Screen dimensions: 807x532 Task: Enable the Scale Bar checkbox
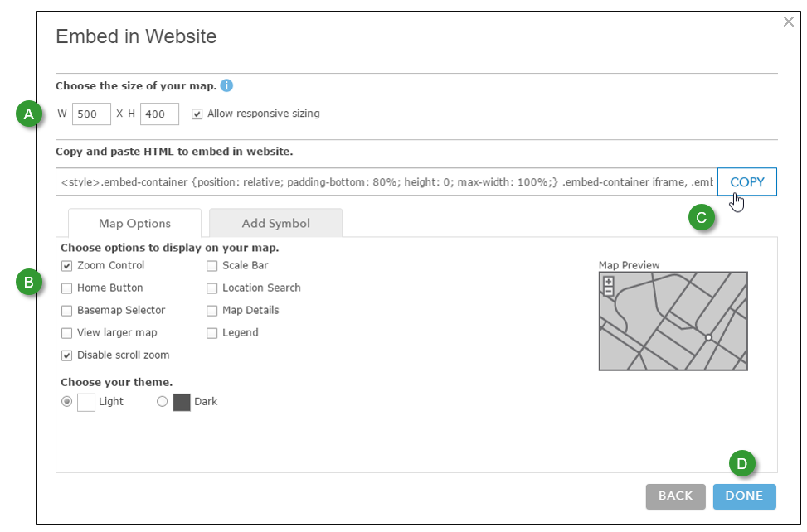[x=212, y=266]
